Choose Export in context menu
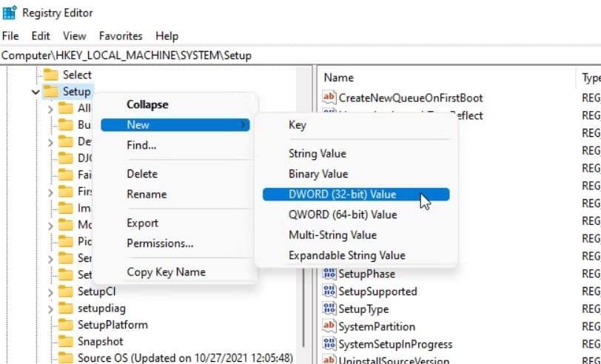 click(x=142, y=223)
